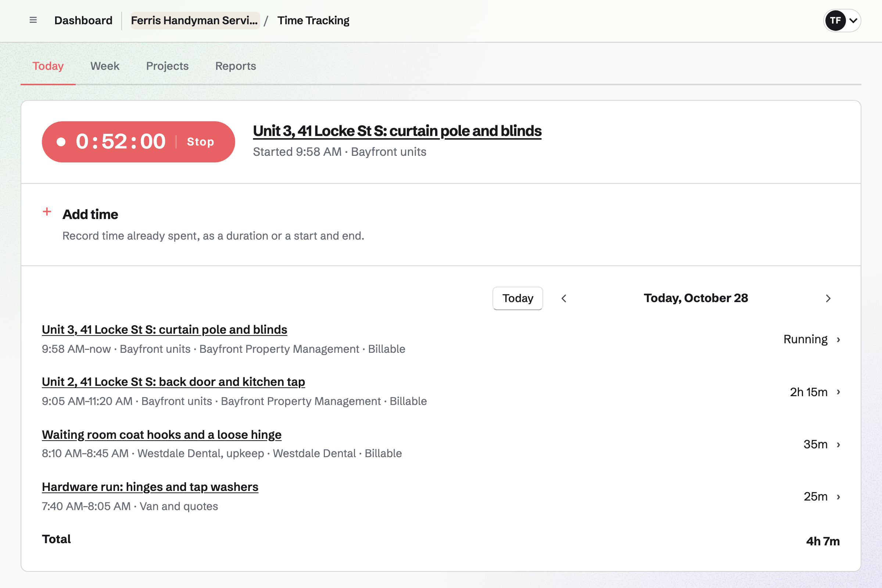
Task: Click the 'Total' label
Action: pos(56,539)
